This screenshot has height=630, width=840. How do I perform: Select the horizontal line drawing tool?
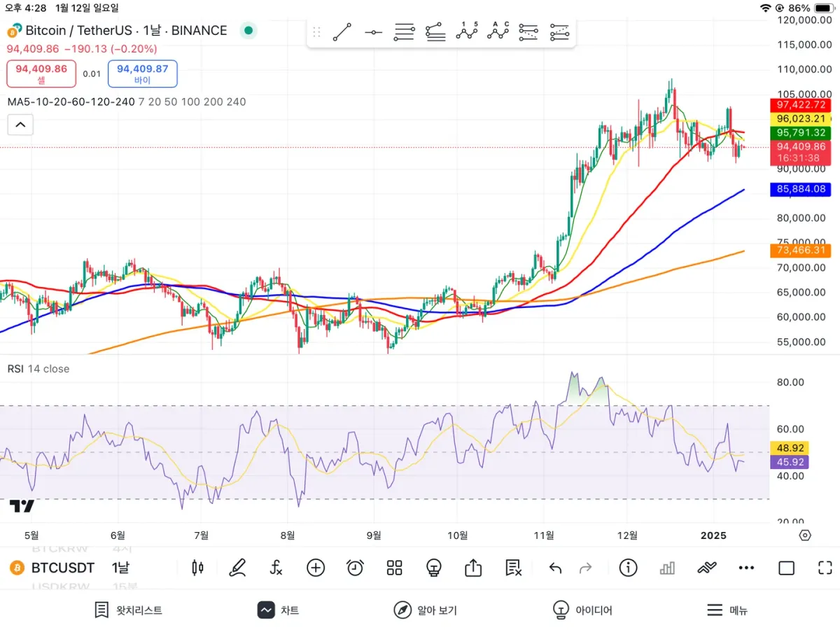pyautogui.click(x=374, y=32)
